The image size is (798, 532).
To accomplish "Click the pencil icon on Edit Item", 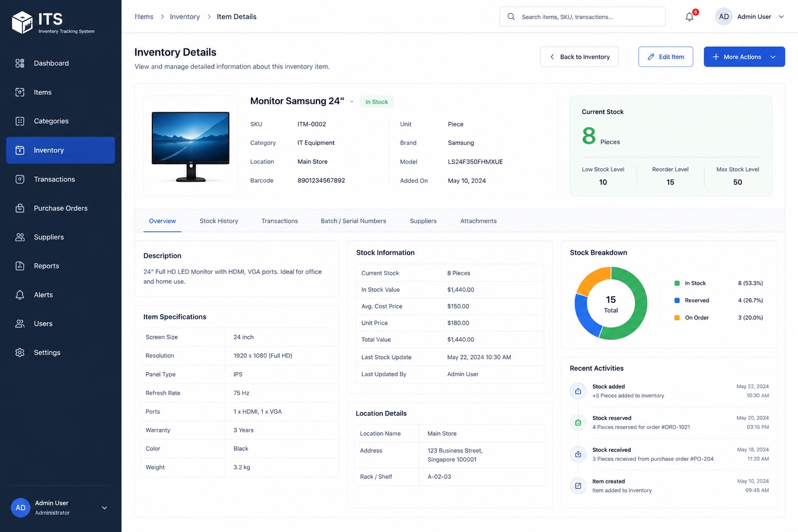I will [x=651, y=57].
